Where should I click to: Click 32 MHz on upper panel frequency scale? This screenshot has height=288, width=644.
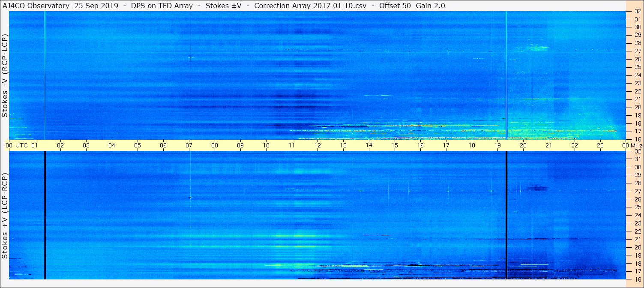[x=637, y=12]
